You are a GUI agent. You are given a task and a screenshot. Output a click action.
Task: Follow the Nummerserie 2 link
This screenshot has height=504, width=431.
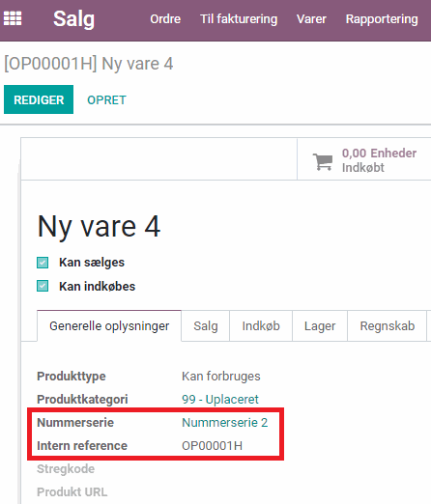click(x=225, y=422)
